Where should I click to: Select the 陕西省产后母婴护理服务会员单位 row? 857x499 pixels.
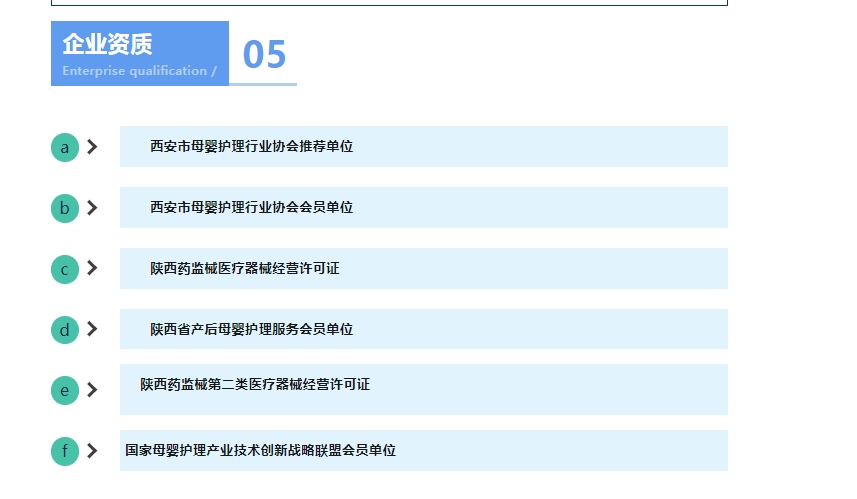pyautogui.click(x=424, y=329)
